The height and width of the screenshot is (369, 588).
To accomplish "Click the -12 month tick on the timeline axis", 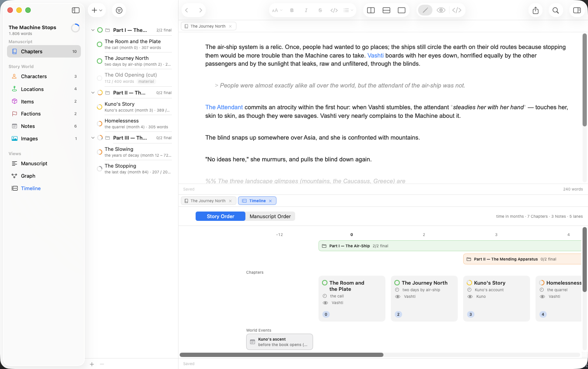I will [x=279, y=235].
